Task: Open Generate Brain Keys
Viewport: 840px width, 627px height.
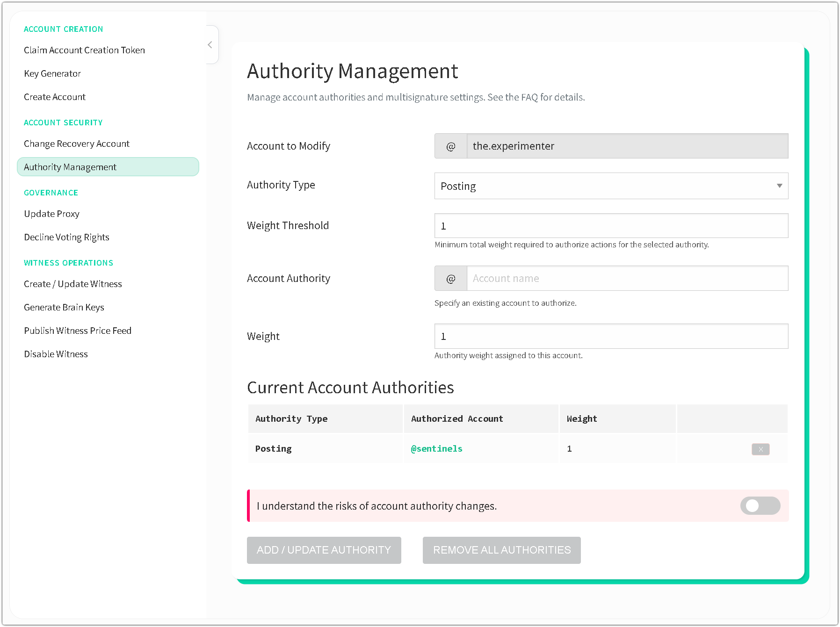Action: point(64,307)
